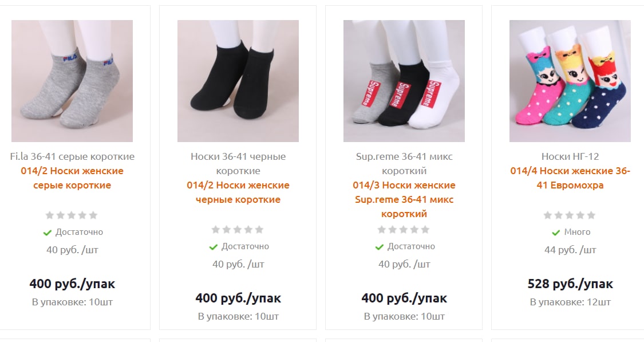Open link '014/2 Носки женские серые короткие'

pyautogui.click(x=72, y=178)
